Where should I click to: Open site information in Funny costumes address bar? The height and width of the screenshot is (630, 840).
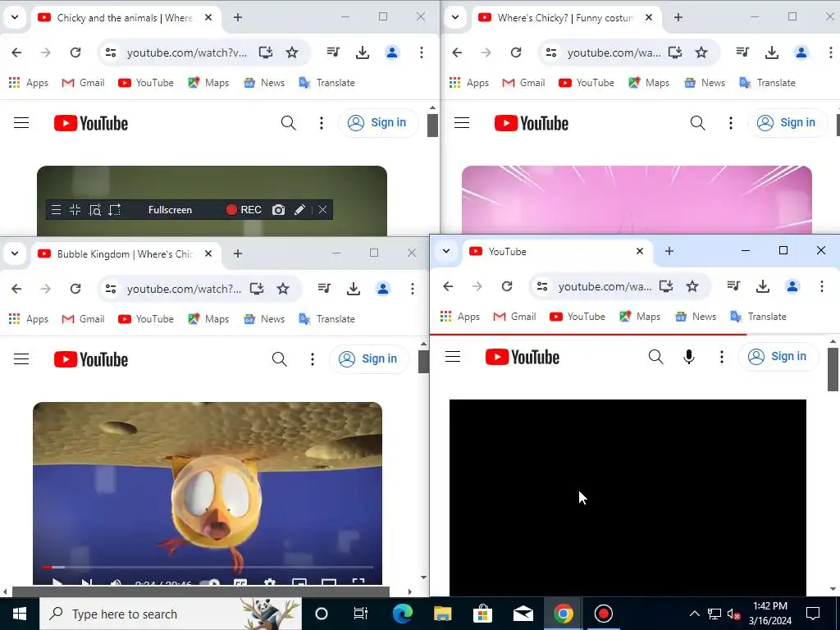(551, 52)
